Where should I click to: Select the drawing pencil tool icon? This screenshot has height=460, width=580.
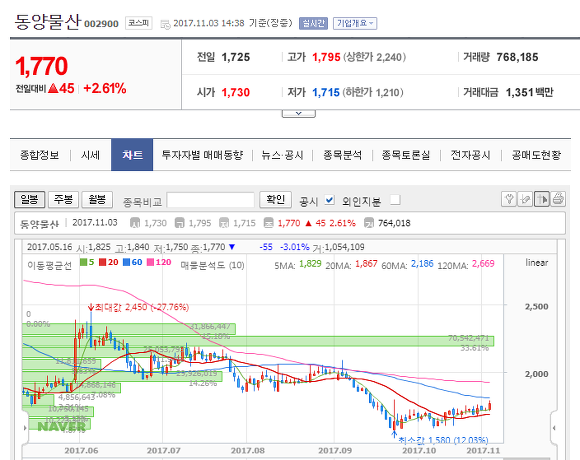pos(525,199)
